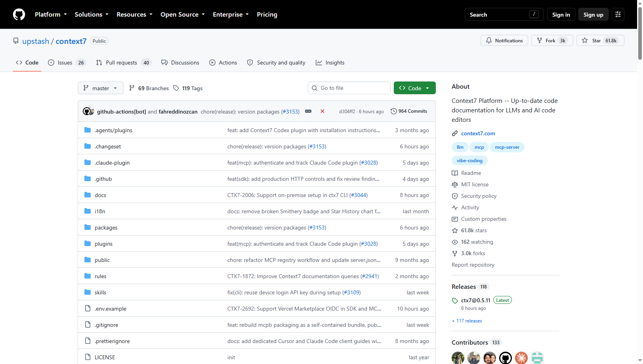Viewport: 643px width, 364px height.
Task: Expand the Resources menu
Action: tap(135, 14)
